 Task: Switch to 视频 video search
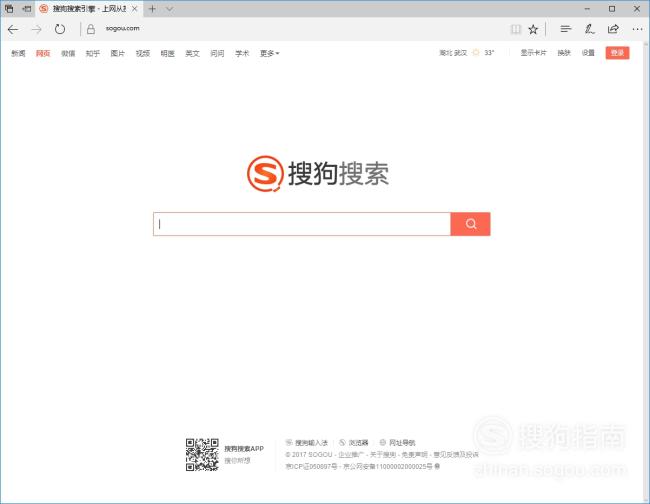click(143, 53)
